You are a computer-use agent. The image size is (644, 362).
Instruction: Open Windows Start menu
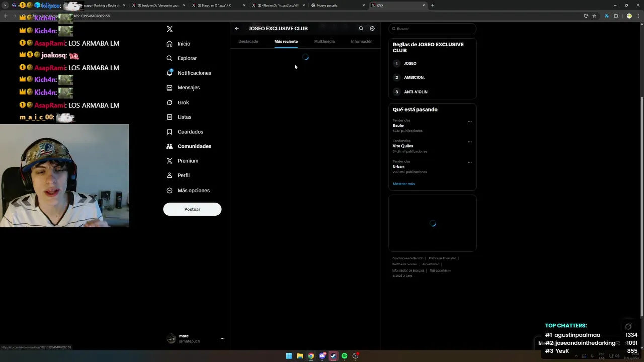coord(289,356)
